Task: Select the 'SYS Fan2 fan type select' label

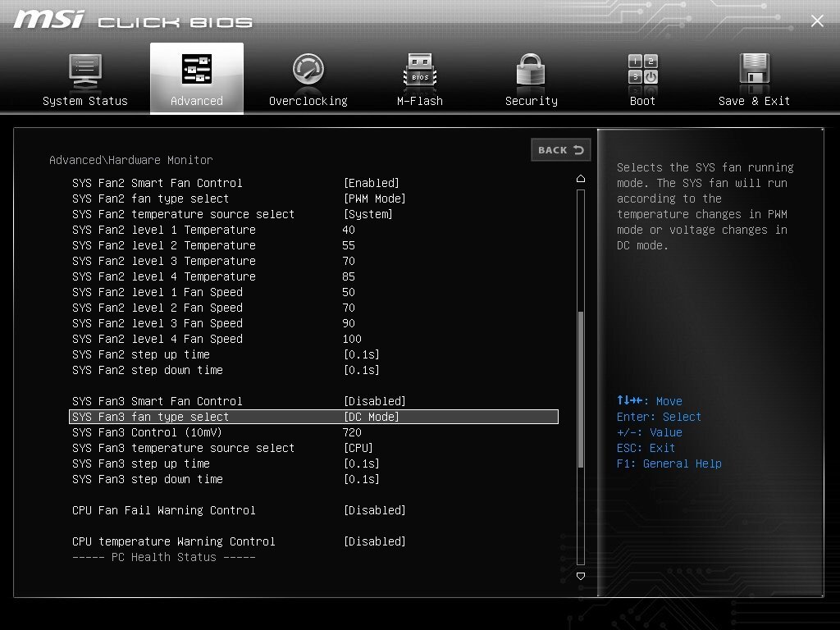Action: 151,199
